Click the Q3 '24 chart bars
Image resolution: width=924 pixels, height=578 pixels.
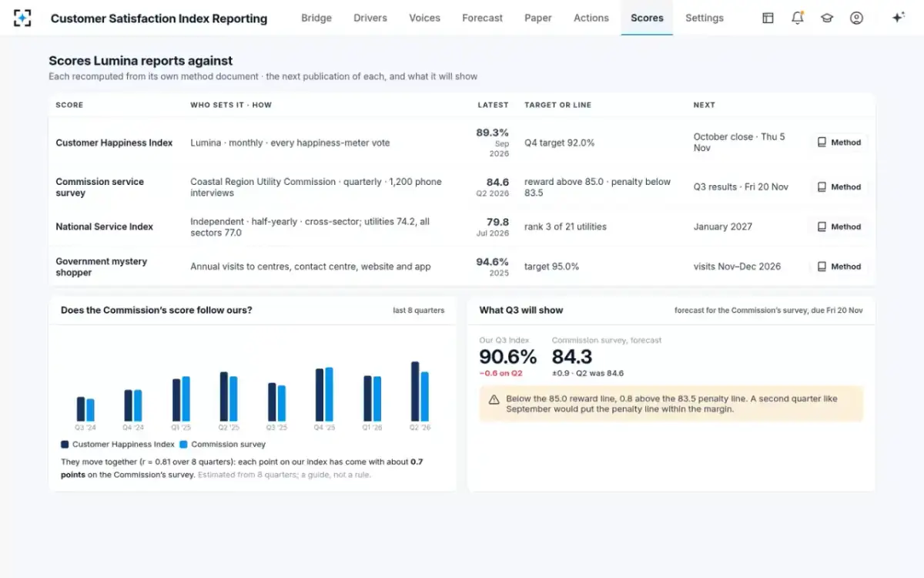point(85,409)
